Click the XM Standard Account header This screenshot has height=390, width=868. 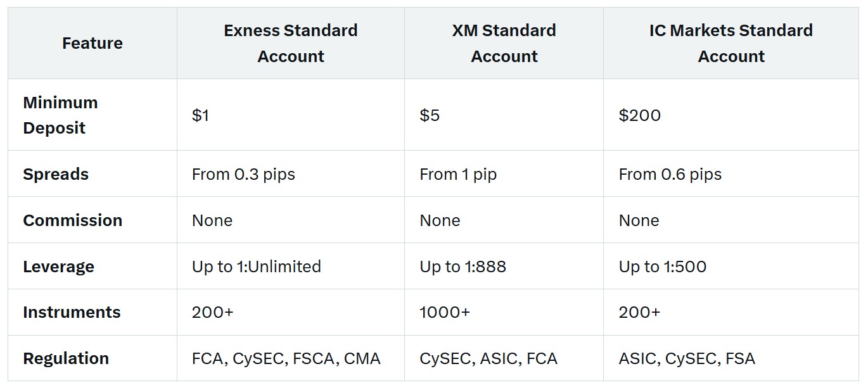tap(504, 44)
